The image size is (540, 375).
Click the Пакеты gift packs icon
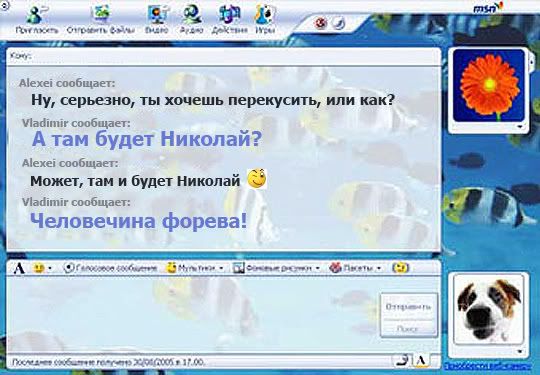pos(335,268)
